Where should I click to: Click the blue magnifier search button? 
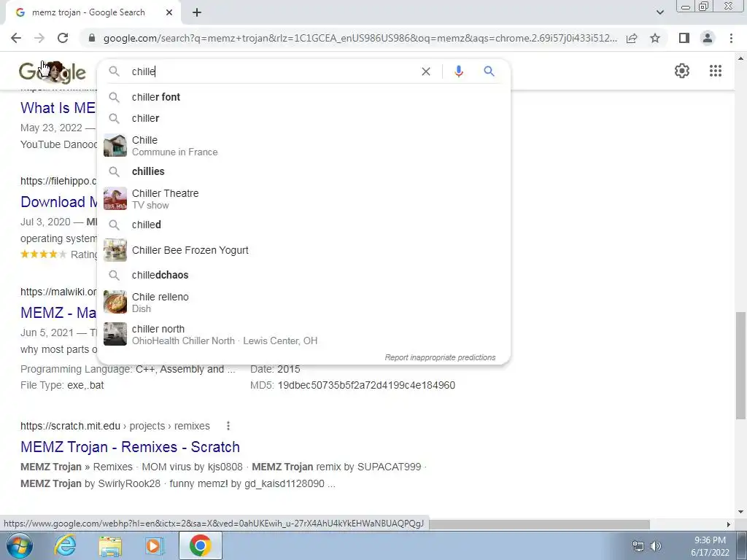click(489, 71)
